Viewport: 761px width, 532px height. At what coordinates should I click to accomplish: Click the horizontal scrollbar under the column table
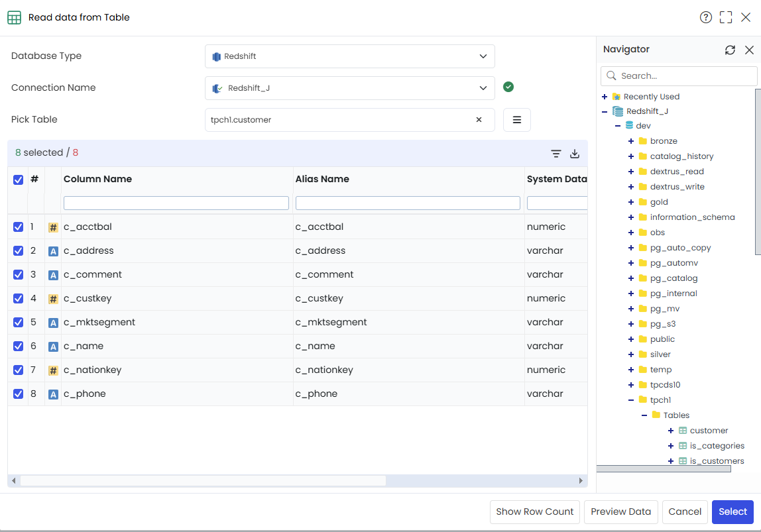pos(203,480)
